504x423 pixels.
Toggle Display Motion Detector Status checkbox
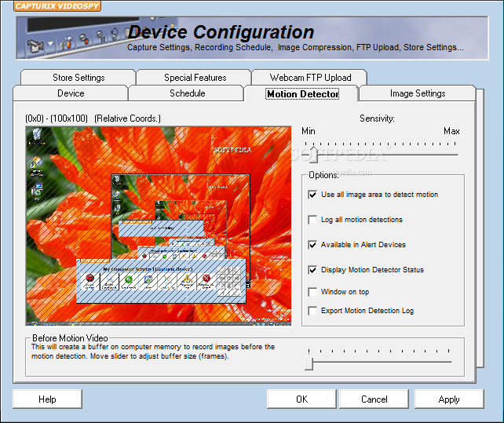pyautogui.click(x=312, y=270)
